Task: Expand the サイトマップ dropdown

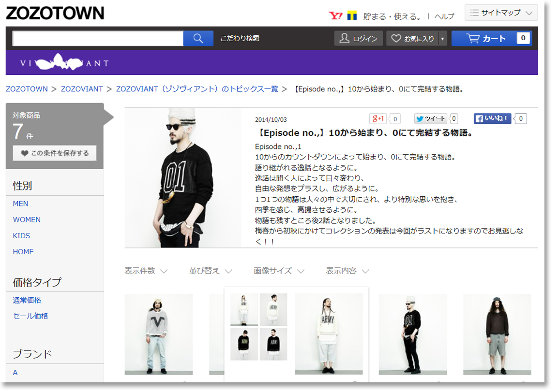Action: tap(501, 13)
